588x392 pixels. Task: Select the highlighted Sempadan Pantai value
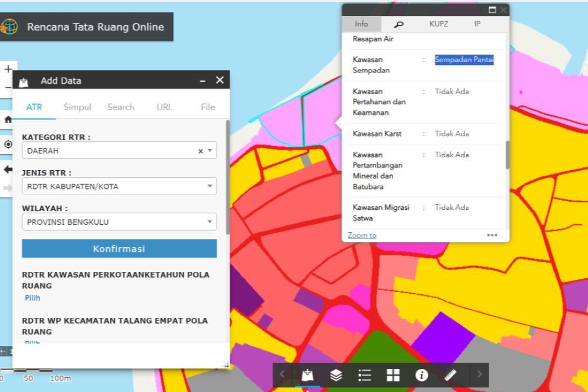tap(464, 60)
